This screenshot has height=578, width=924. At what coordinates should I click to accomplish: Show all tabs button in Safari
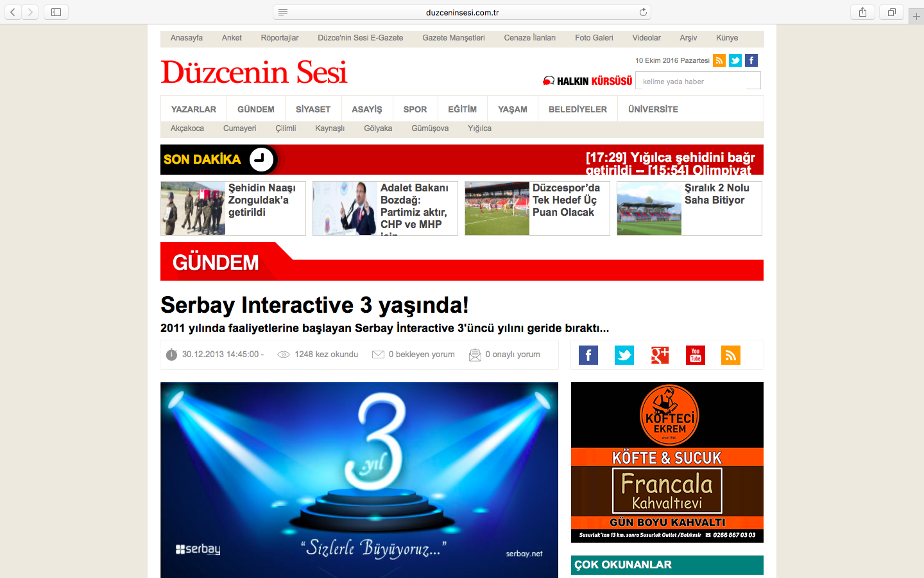pyautogui.click(x=892, y=12)
